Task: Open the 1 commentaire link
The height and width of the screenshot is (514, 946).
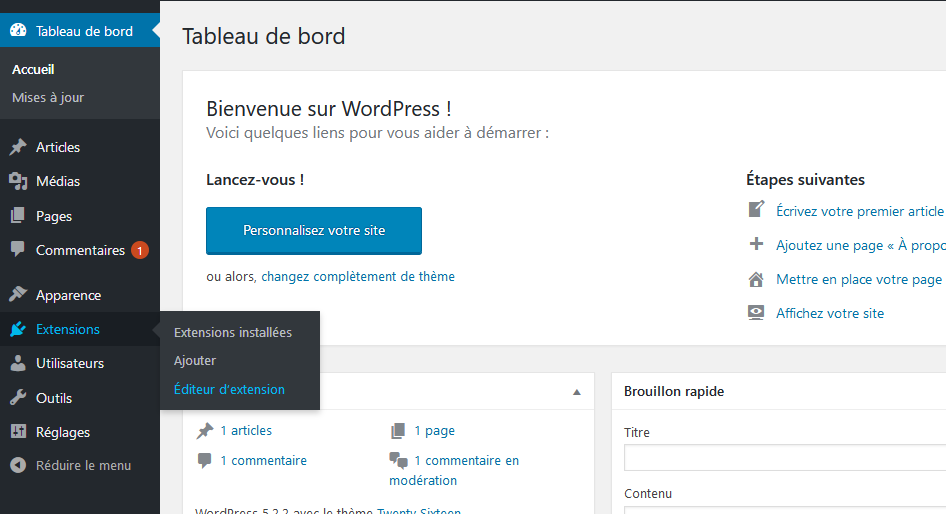Action: 264,461
